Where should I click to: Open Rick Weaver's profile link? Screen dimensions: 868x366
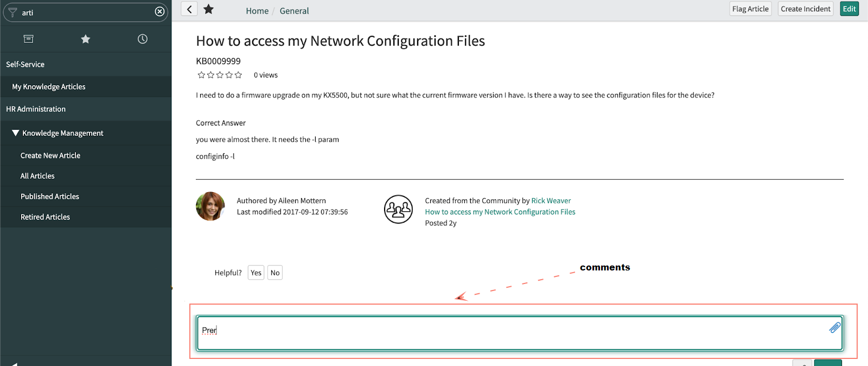coord(551,201)
